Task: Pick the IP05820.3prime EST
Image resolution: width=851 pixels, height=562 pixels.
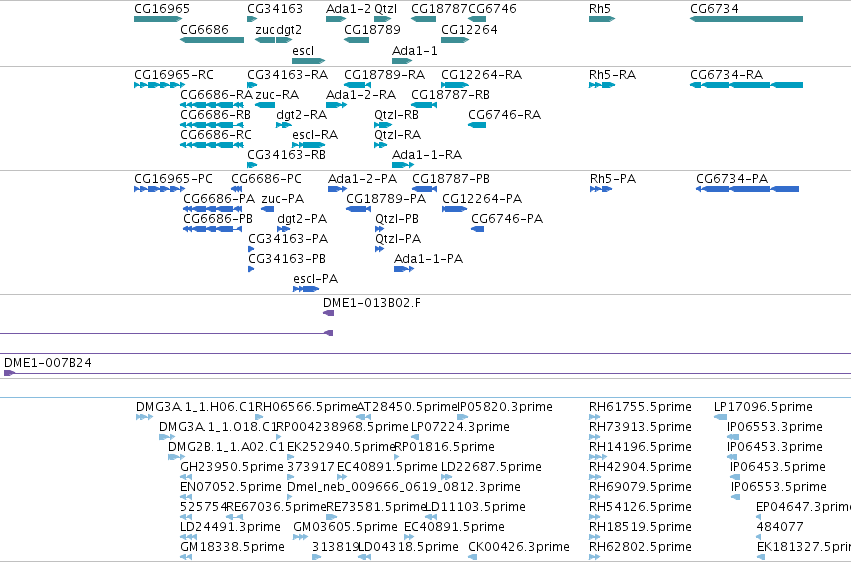Action: tap(462, 417)
